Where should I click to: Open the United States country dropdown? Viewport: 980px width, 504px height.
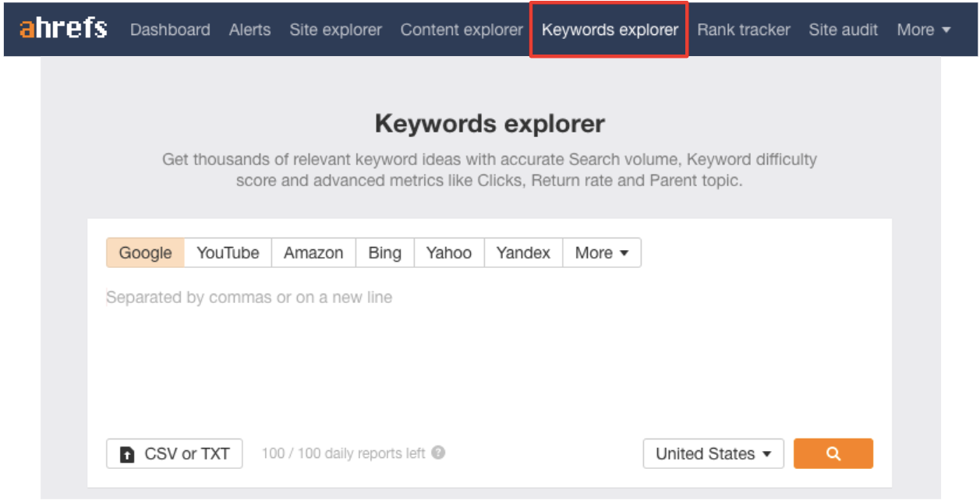(713, 453)
